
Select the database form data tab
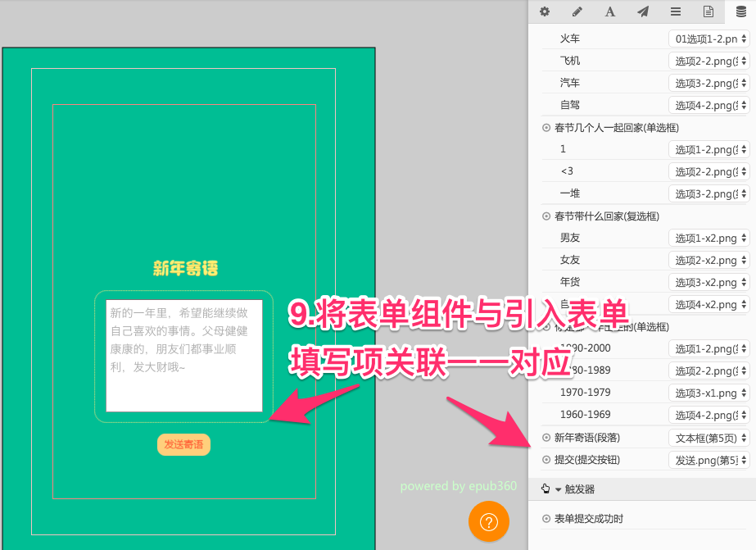pos(741,11)
